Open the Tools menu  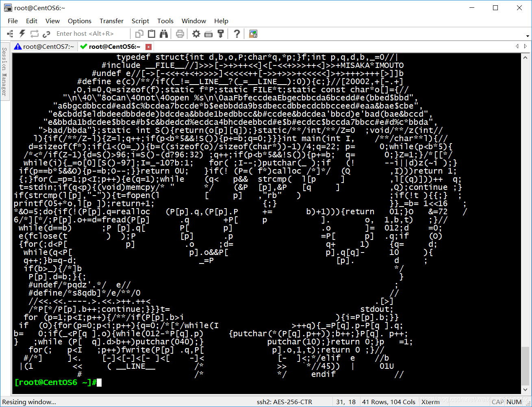tap(165, 21)
